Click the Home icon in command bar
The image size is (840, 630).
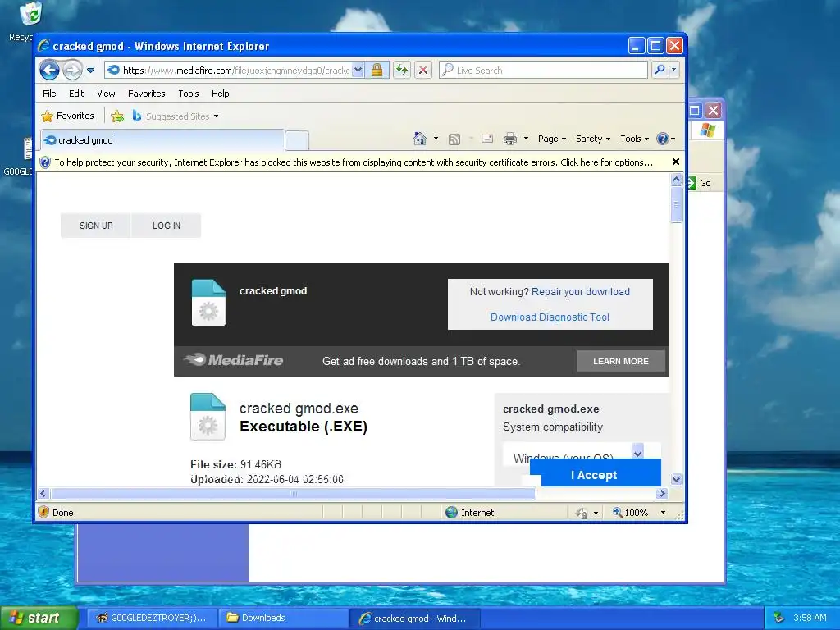pyautogui.click(x=420, y=139)
